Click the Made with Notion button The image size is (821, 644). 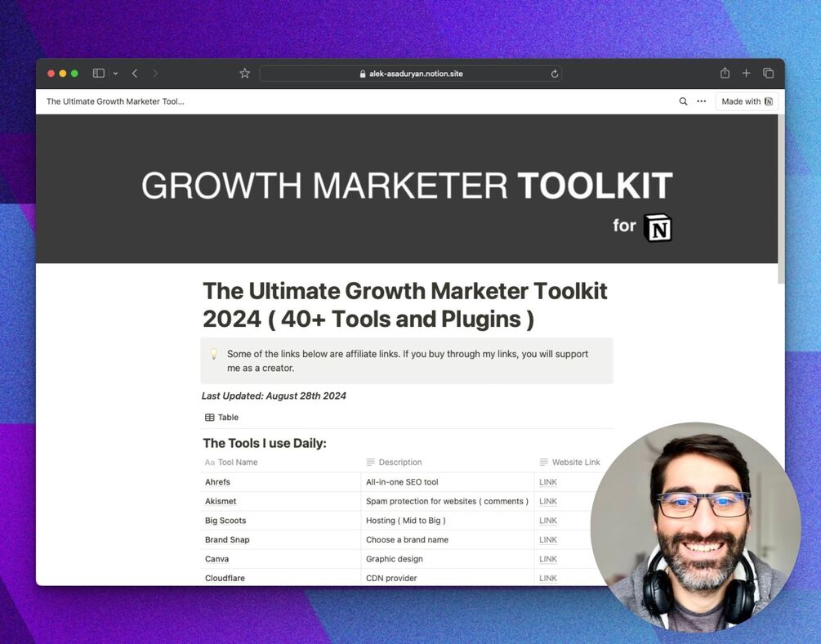pos(747,101)
